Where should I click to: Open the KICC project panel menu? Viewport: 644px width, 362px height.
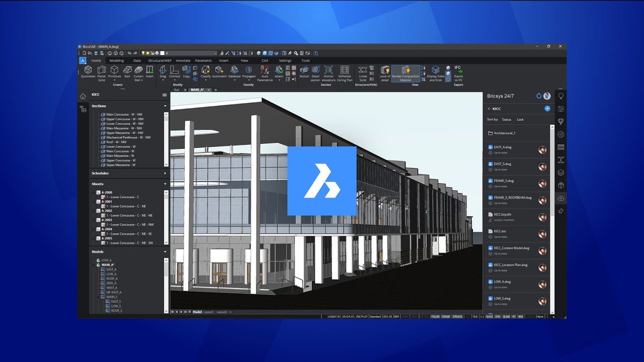[164, 95]
